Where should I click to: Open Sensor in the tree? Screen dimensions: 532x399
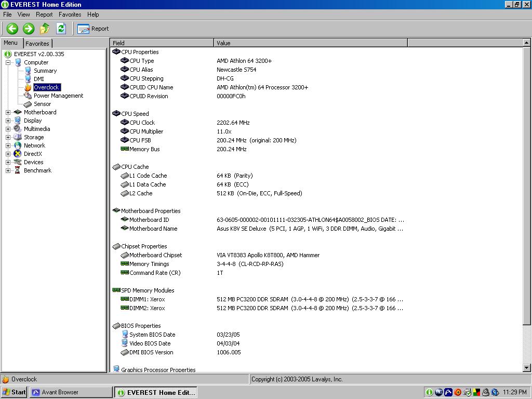[x=42, y=104]
